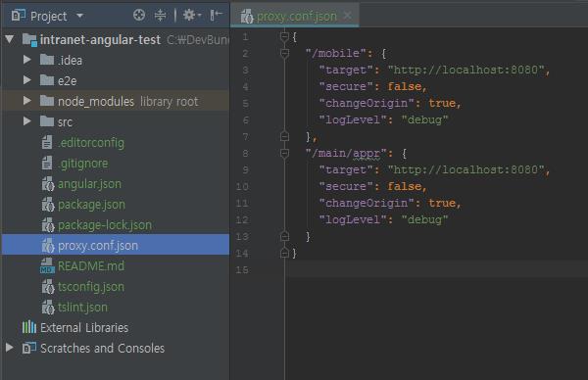588x380 pixels.
Task: Click the collapse all icon
Action: coord(160,16)
